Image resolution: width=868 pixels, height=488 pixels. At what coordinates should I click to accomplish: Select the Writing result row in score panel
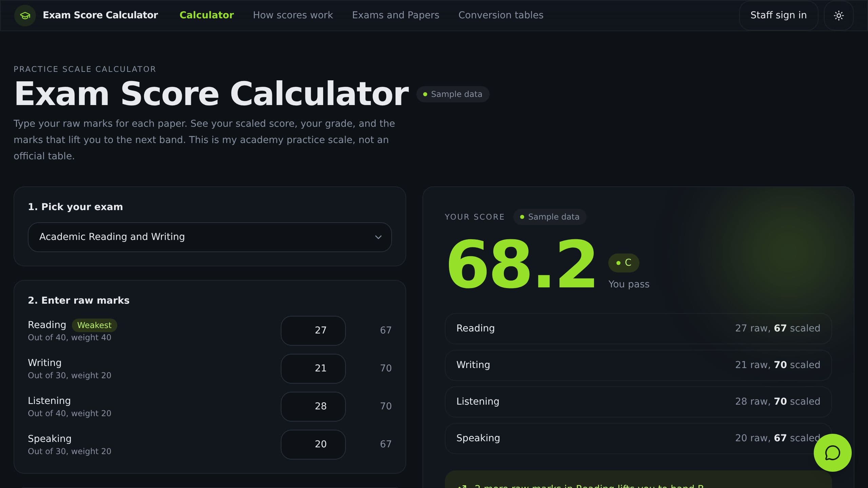tap(638, 365)
